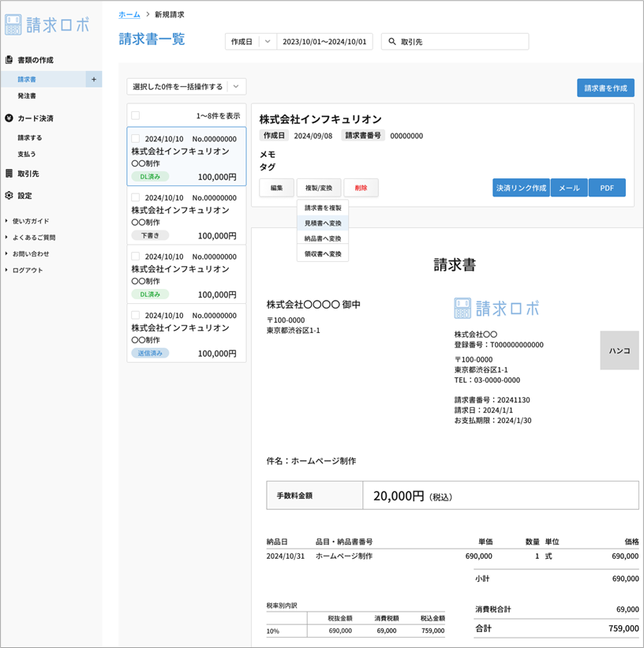Viewport: 644px width, 648px height.
Task: Open the 作成日 filter dropdown
Action: (251, 42)
